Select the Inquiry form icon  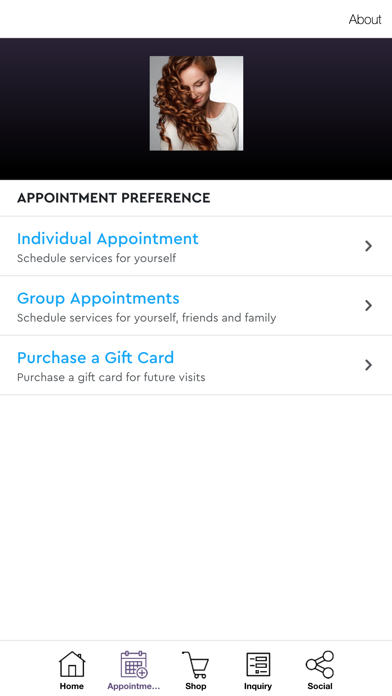click(258, 664)
